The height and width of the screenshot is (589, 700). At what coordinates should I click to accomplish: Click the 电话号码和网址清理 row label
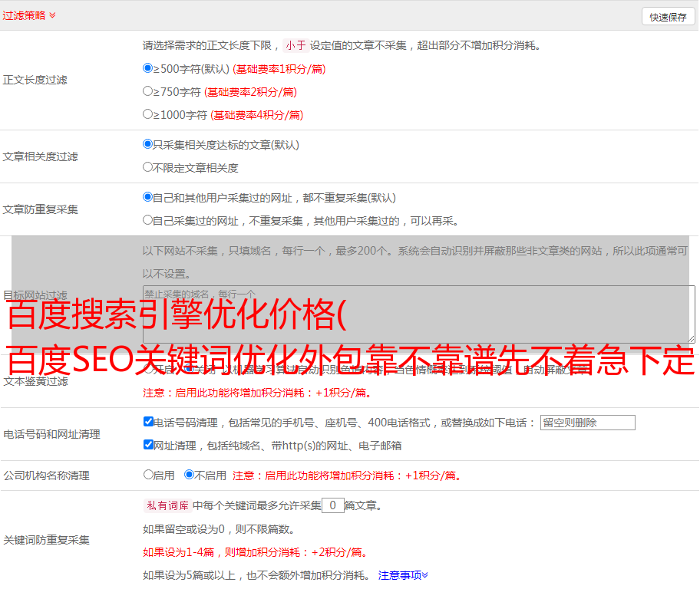point(51,434)
